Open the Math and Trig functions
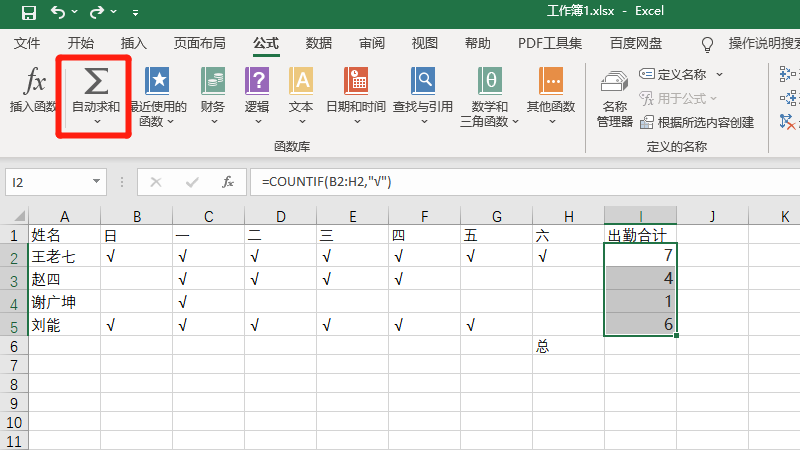This screenshot has height=450, width=800. click(490, 81)
